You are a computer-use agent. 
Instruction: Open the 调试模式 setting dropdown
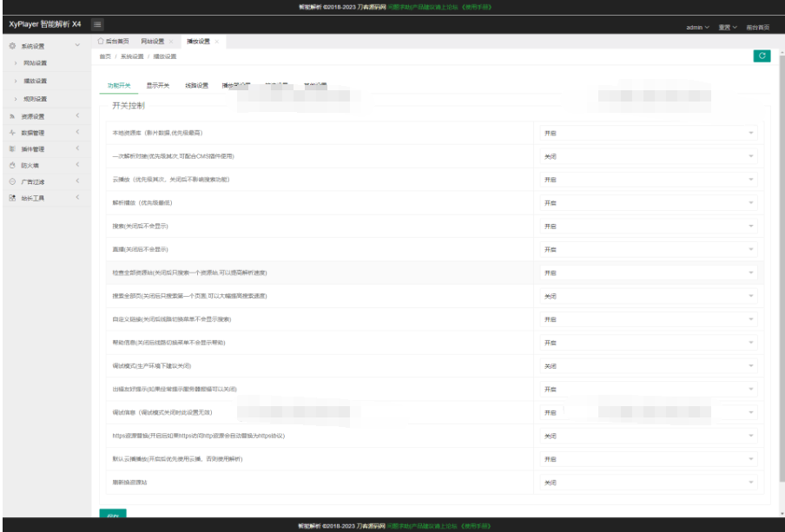click(649, 366)
